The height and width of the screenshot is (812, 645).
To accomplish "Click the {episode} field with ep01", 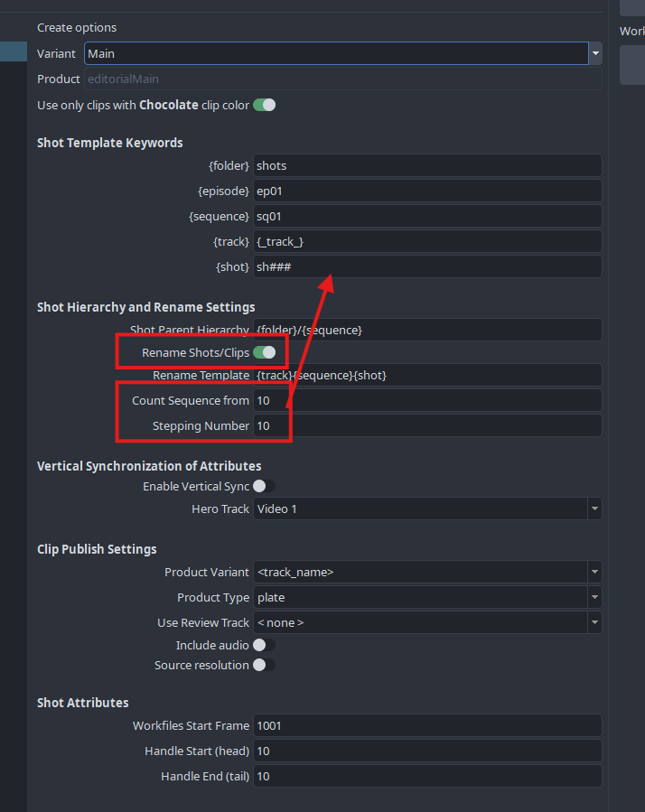I will pos(427,191).
